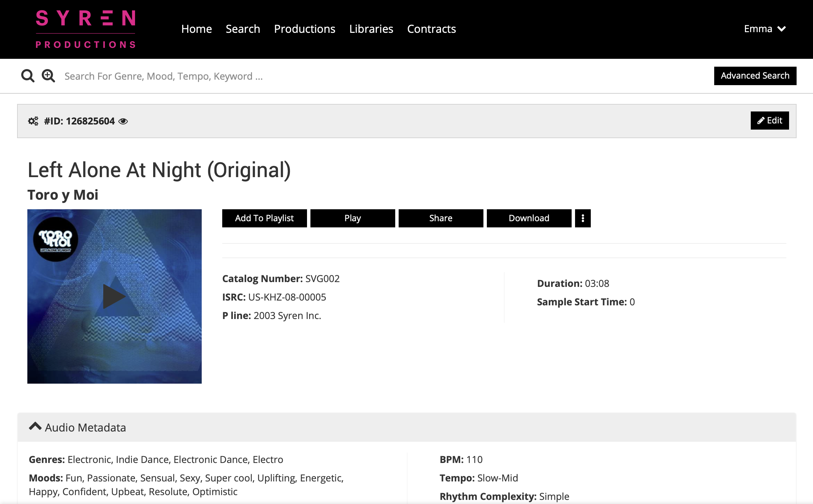Go to the Libraries menu
Screen dimensions: 813x504
371,29
